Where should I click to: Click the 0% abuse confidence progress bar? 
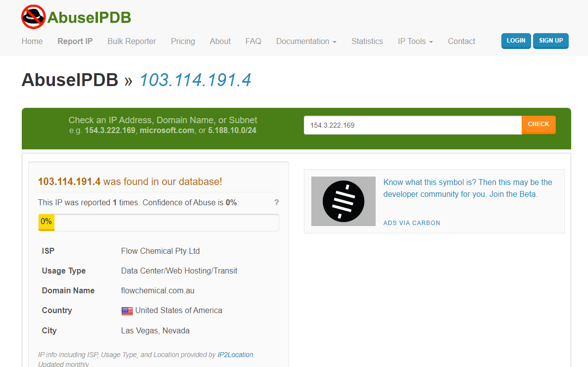pos(158,223)
